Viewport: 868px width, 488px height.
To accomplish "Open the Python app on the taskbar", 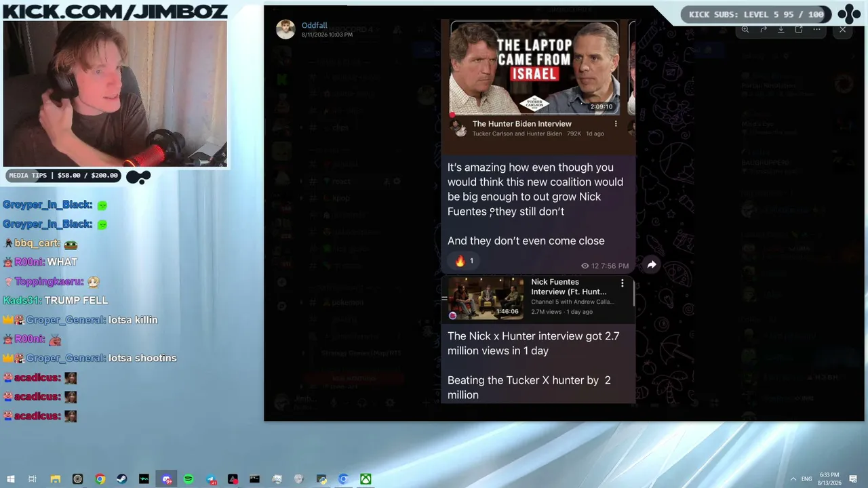I will 321,479.
